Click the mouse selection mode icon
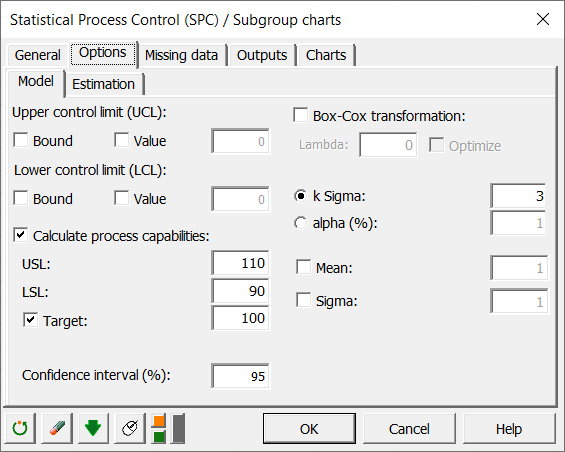 pyautogui.click(x=130, y=428)
